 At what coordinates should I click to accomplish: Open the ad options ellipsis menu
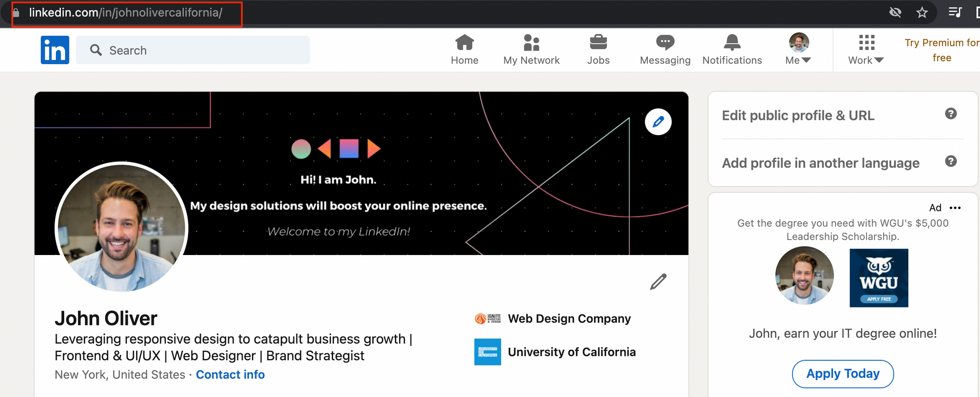coord(955,208)
